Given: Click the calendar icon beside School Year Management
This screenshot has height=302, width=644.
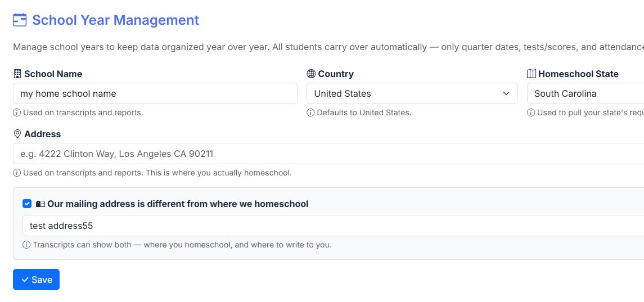Looking at the screenshot, I should 20,20.
